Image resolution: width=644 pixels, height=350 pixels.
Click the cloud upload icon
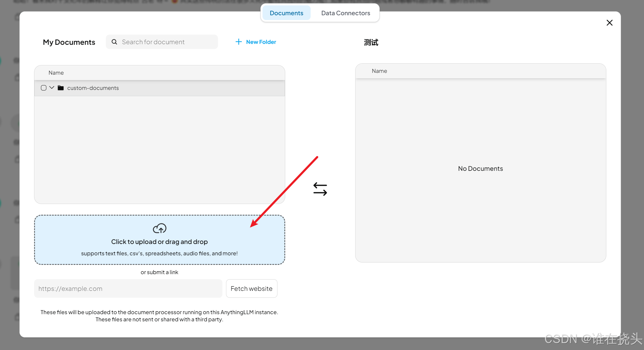[159, 228]
